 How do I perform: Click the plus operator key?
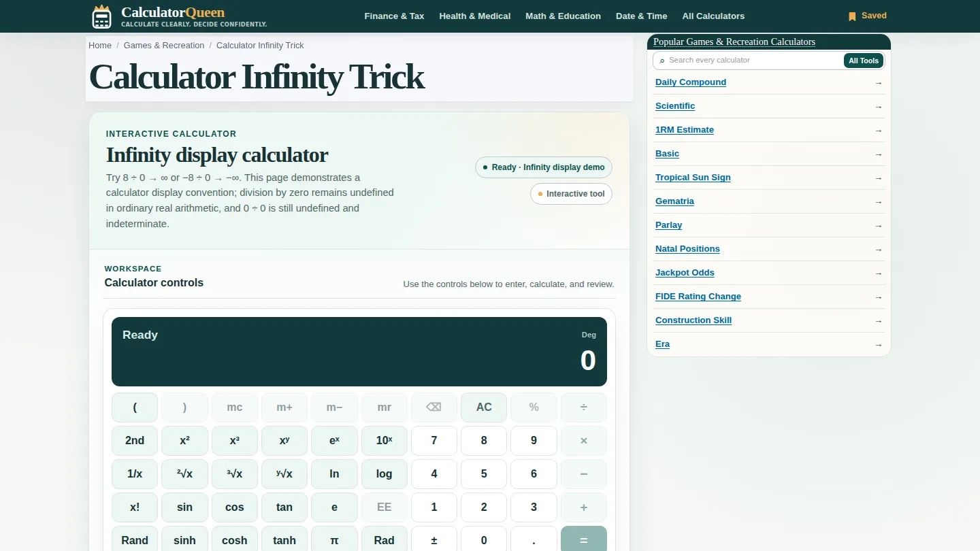[x=583, y=507]
